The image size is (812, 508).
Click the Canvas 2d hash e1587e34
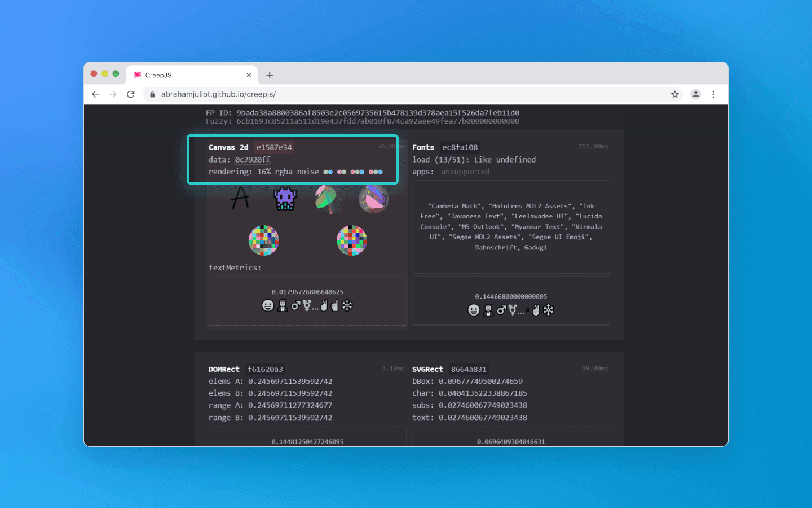click(x=273, y=147)
